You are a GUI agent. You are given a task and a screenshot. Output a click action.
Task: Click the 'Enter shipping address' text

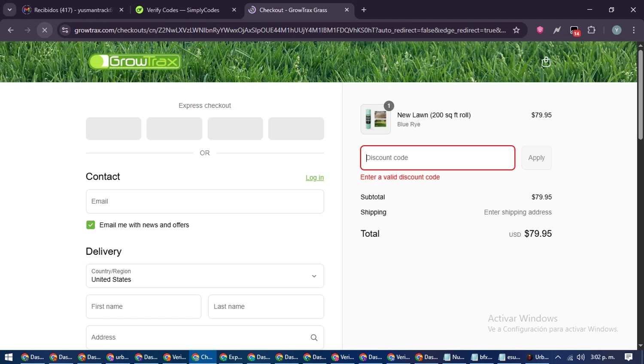pyautogui.click(x=518, y=212)
